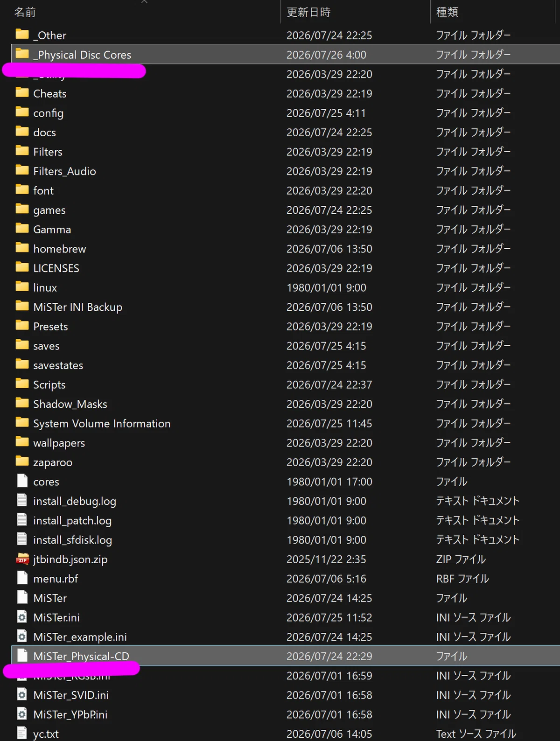This screenshot has width=560, height=741.
Task: Click the _Physical Disc Cores folder icon
Action: pos(22,54)
